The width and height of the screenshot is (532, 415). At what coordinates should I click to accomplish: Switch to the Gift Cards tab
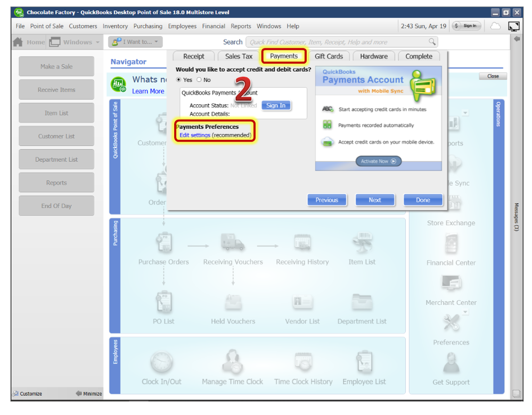(x=329, y=56)
